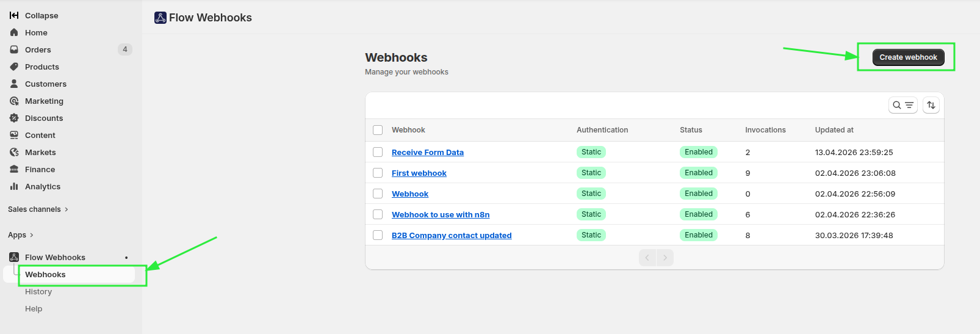Click the Marketing target icon
Screen dimensions: 980x334
14,101
